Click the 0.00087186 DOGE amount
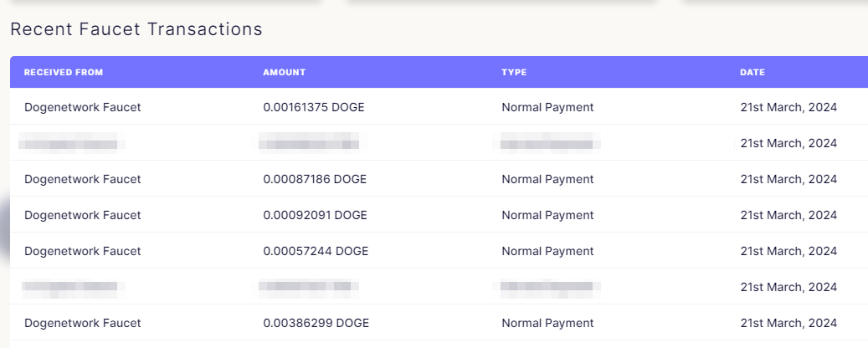Viewport: 868px width, 348px height. (x=315, y=179)
